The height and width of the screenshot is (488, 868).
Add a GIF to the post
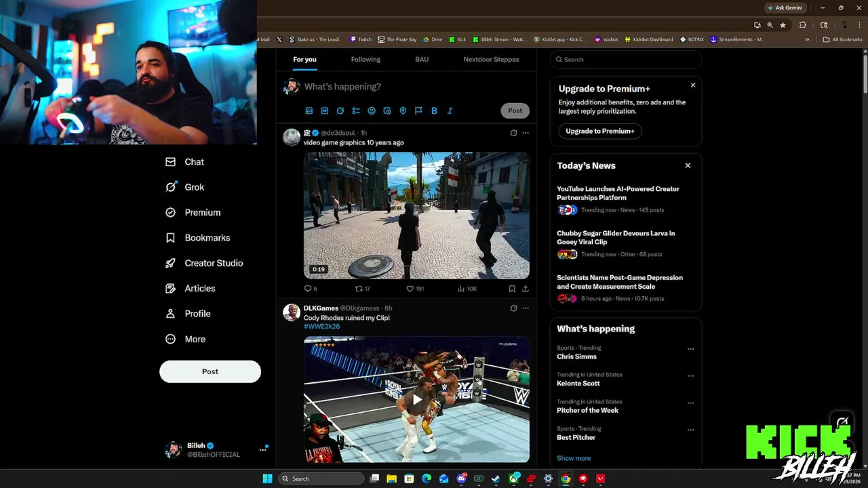[x=324, y=110]
